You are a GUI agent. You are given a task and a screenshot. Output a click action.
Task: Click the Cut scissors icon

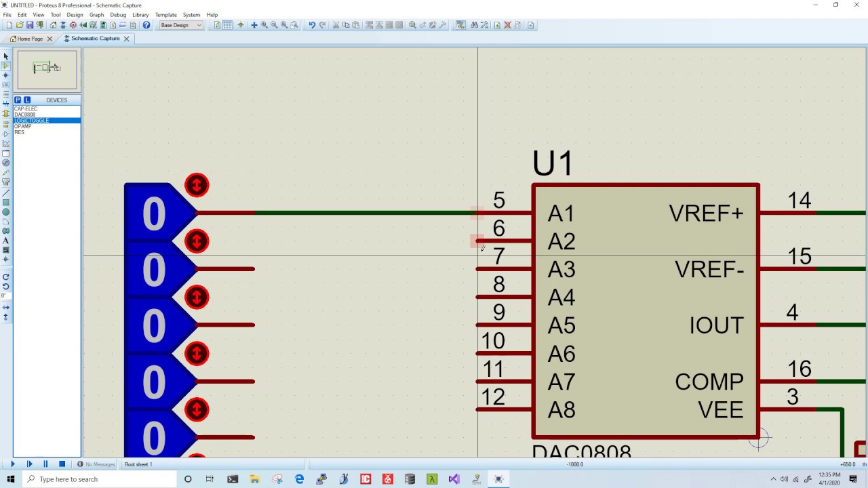tap(336, 25)
